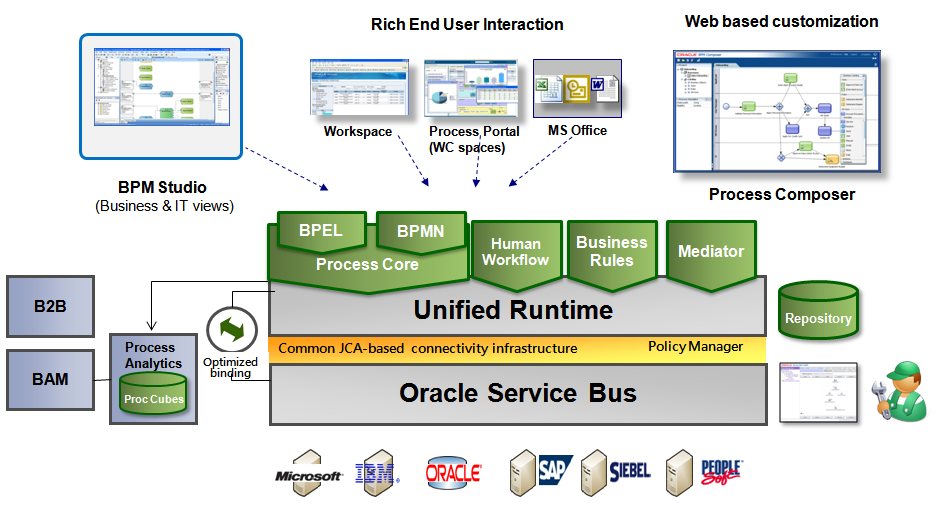Click the BPM Studio caption

(162, 187)
